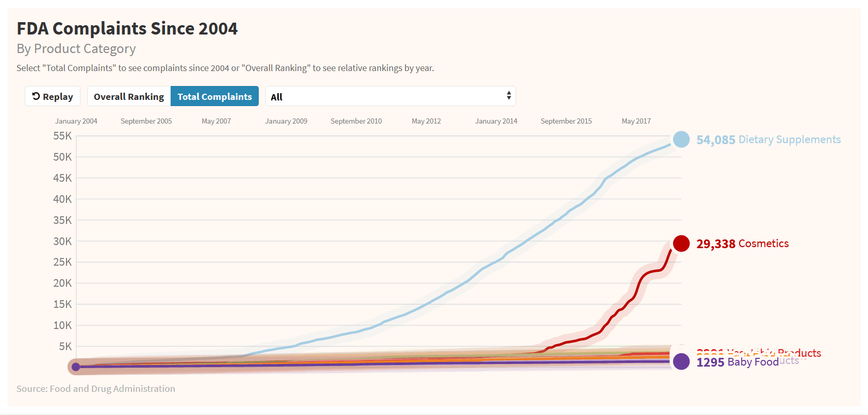Image resolution: width=868 pixels, height=415 pixels.
Task: Open the All category dropdown
Action: click(390, 96)
